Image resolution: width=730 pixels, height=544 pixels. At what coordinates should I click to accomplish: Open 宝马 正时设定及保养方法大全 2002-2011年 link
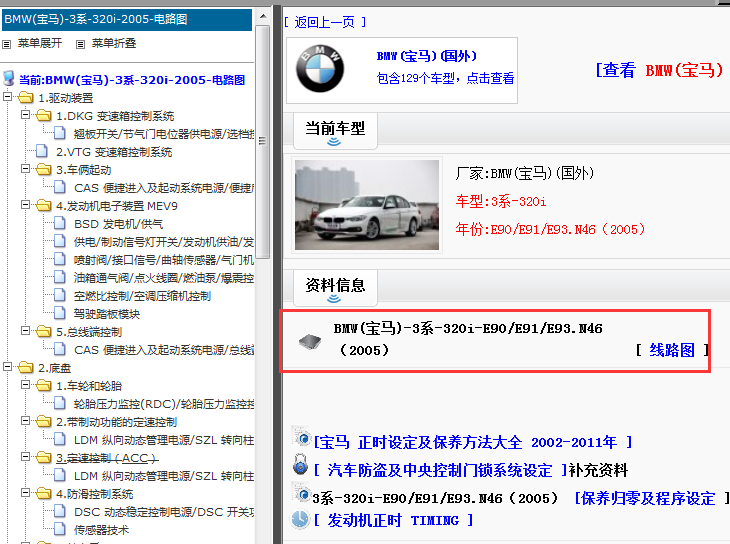point(473,442)
